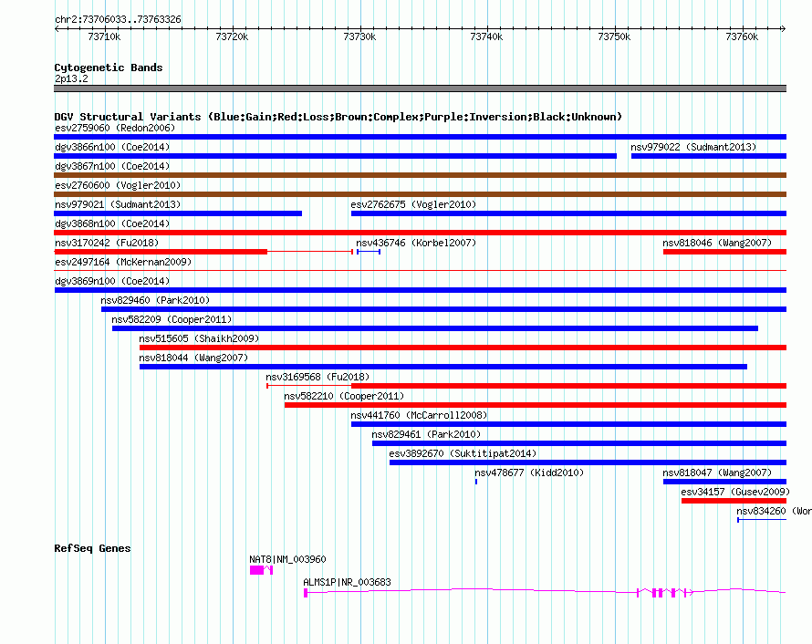The height and width of the screenshot is (644, 812).
Task: Click the brown bar of dgv3867n100
Action: point(420,175)
